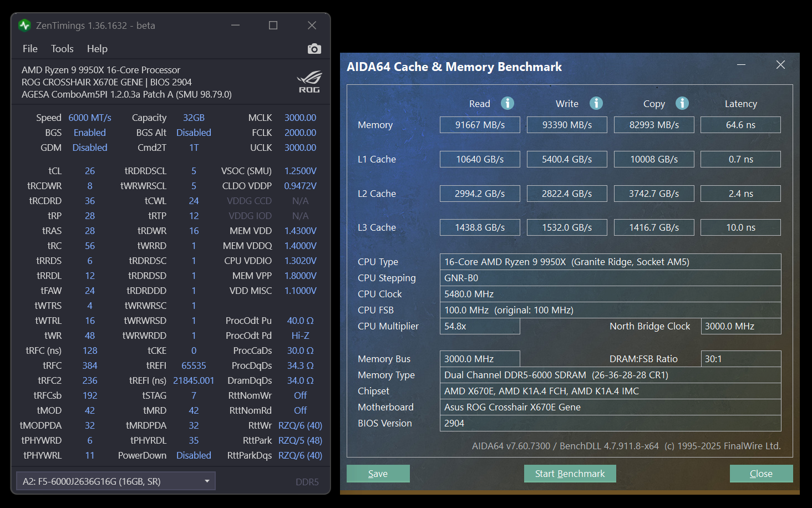
Task: Click the PowerDown value Disabled
Action: (x=194, y=455)
